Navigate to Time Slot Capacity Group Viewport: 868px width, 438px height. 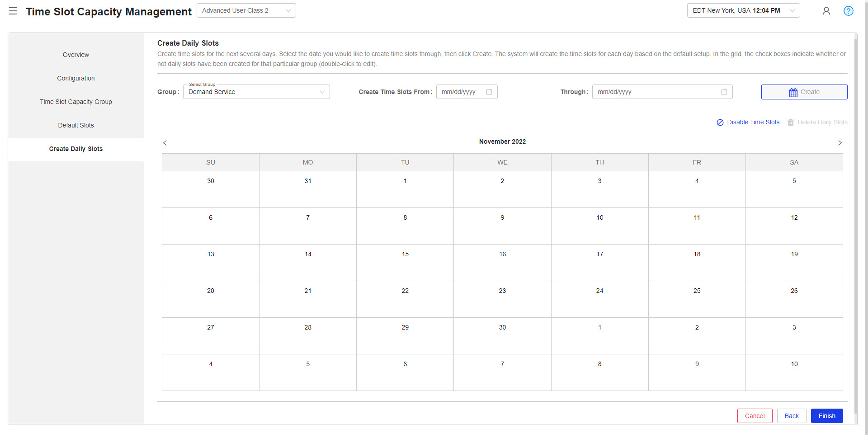click(x=75, y=102)
